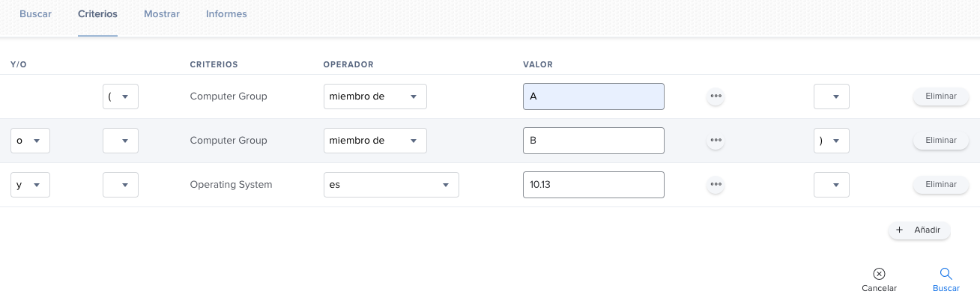Eliminar the first Computer Group row
The width and height of the screenshot is (980, 303).
coord(941,96)
